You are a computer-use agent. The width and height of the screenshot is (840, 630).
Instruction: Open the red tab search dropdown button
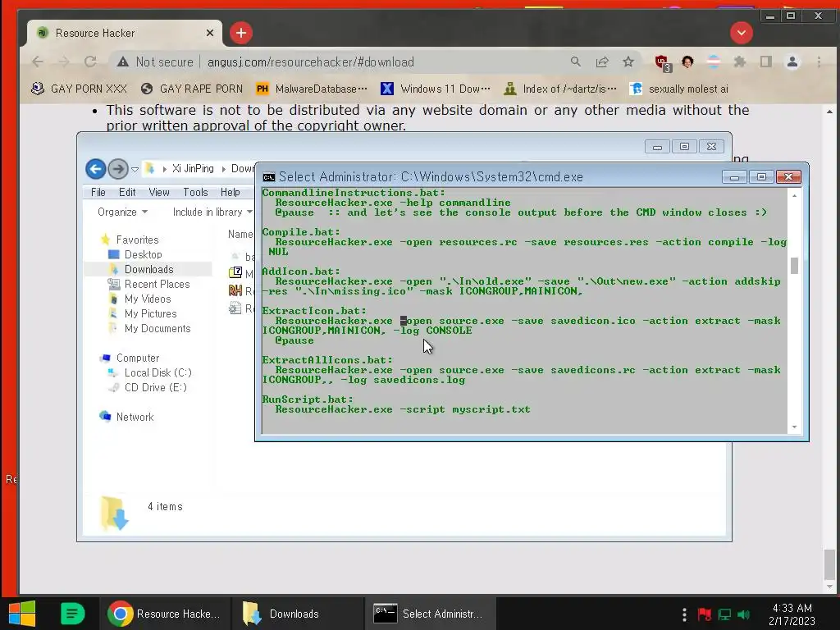click(x=742, y=33)
